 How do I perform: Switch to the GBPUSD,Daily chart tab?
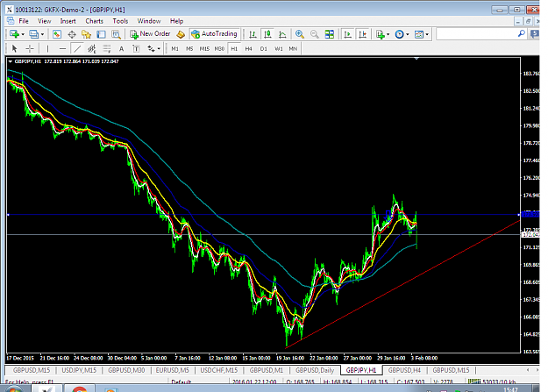pos(315,370)
